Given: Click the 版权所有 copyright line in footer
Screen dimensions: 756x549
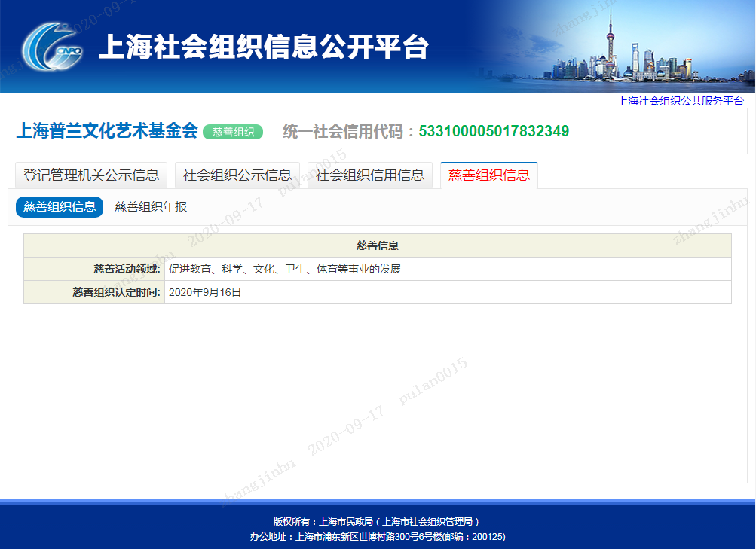Looking at the screenshot, I should 377,522.
